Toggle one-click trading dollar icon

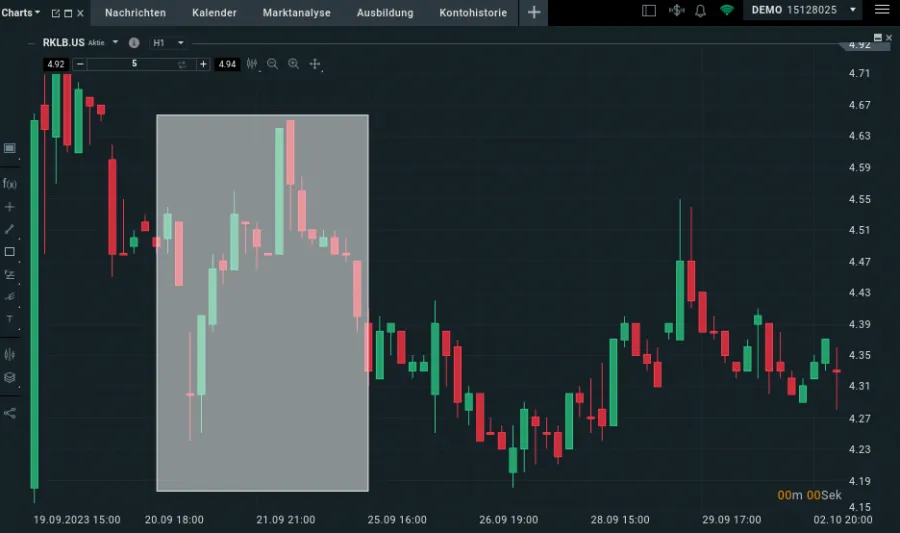pos(676,11)
